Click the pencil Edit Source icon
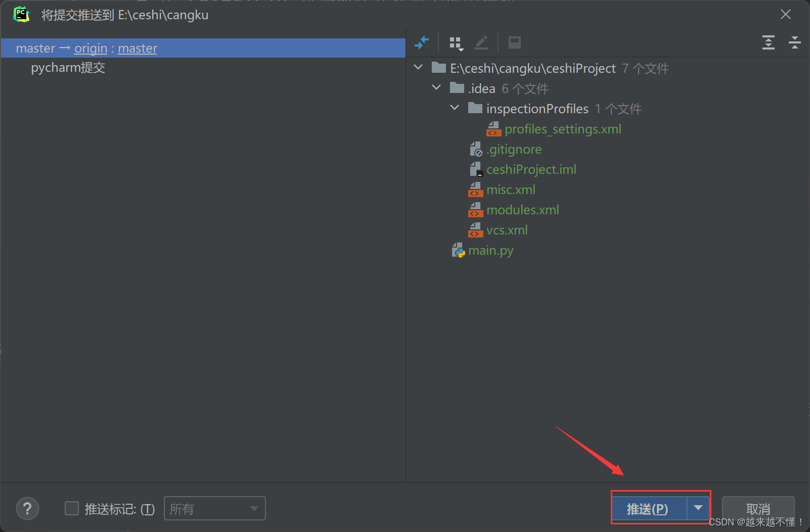810x532 pixels. [481, 43]
